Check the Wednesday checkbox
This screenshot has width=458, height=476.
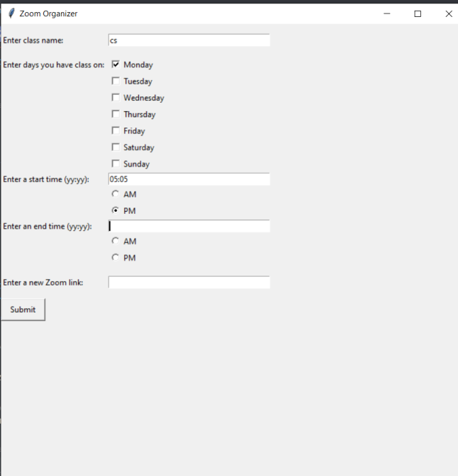(116, 98)
